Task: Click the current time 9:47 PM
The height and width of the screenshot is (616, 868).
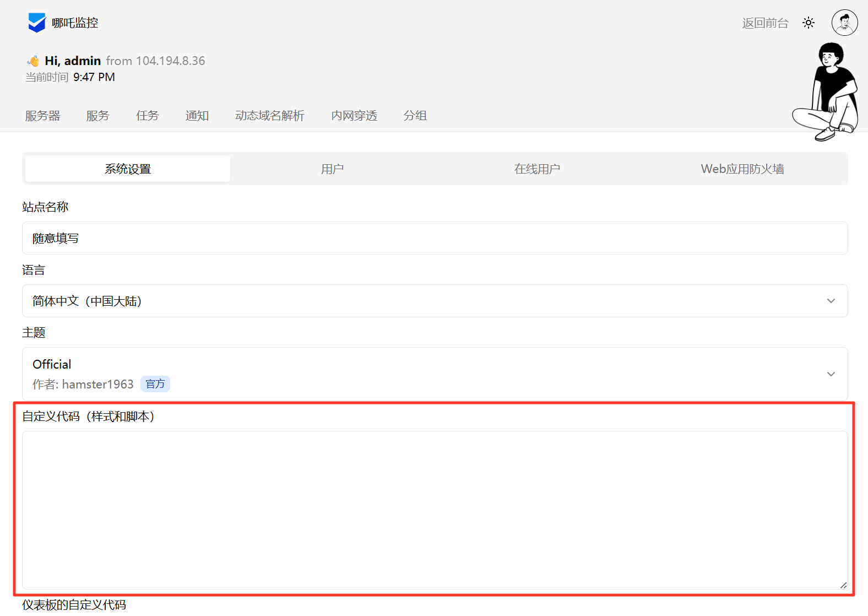Action: click(x=94, y=77)
